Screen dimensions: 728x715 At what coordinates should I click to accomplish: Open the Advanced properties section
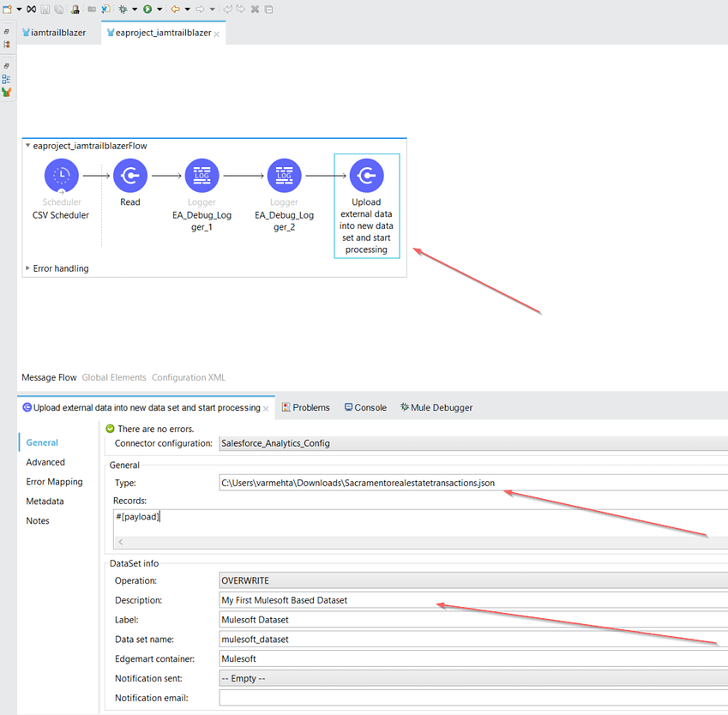[45, 462]
